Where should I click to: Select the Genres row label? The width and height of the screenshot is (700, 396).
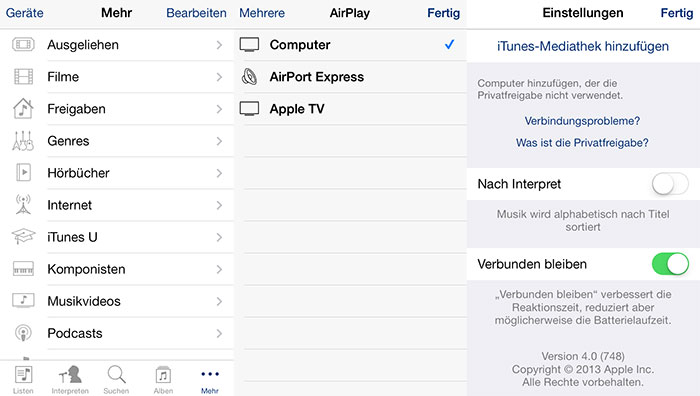coord(68,141)
